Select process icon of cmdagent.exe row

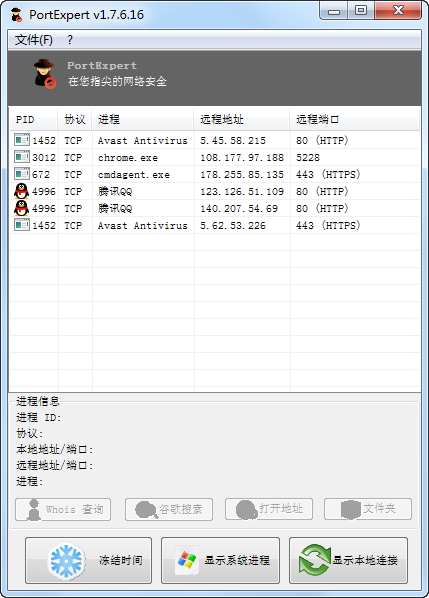(22, 174)
